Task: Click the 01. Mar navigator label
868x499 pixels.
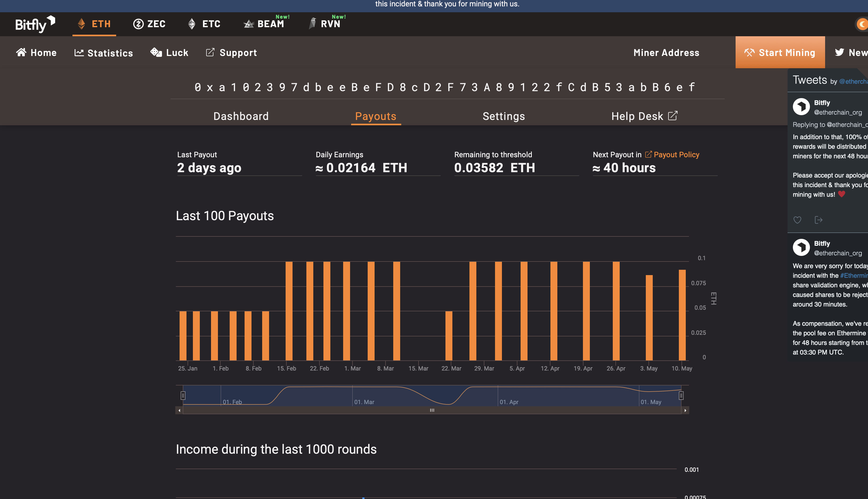Action: 364,402
